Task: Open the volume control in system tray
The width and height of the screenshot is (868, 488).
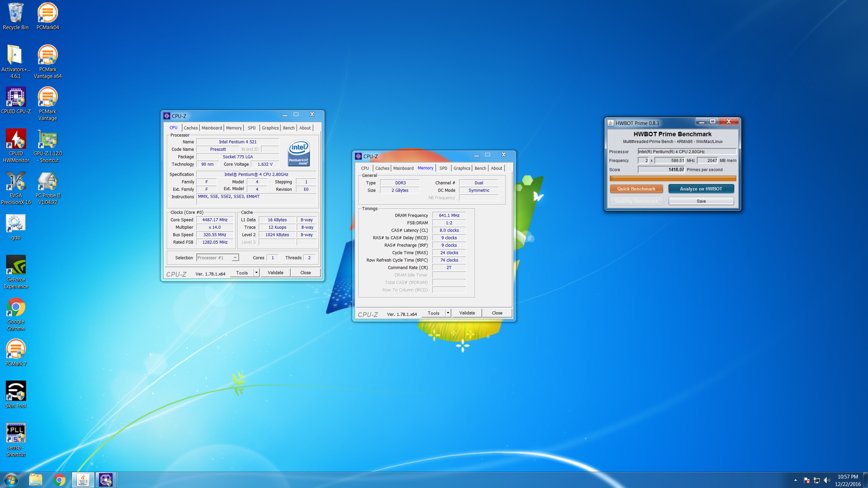Action: pos(827,480)
